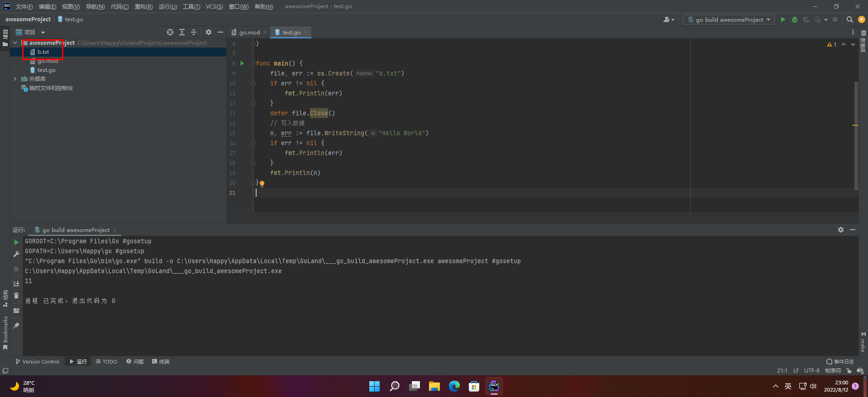The image size is (868, 397).
Task: Click UTF-8 encoding in status bar
Action: pos(812,371)
